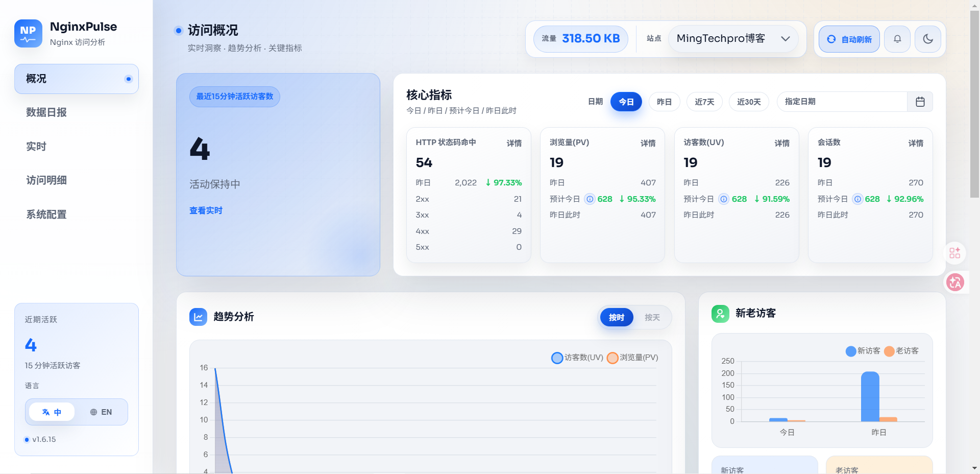980x474 pixels.
Task: Open 详情 for HTTP 状态码命中
Action: (514, 143)
